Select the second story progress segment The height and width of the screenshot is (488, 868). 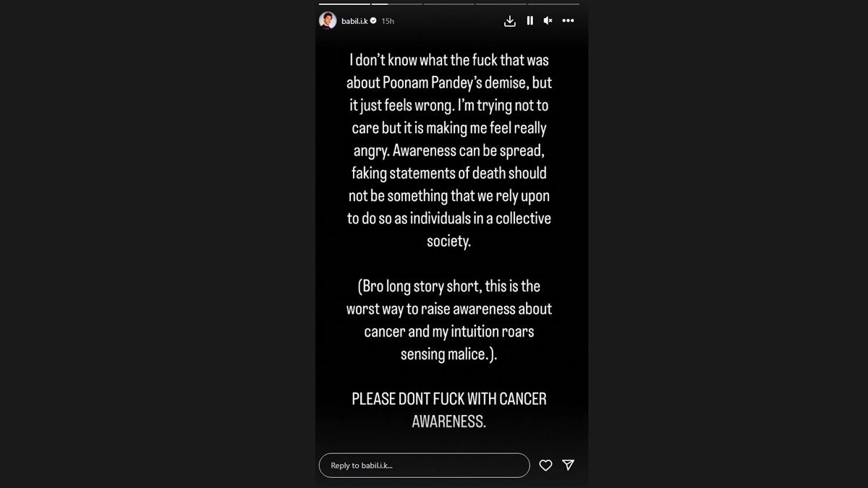397,4
